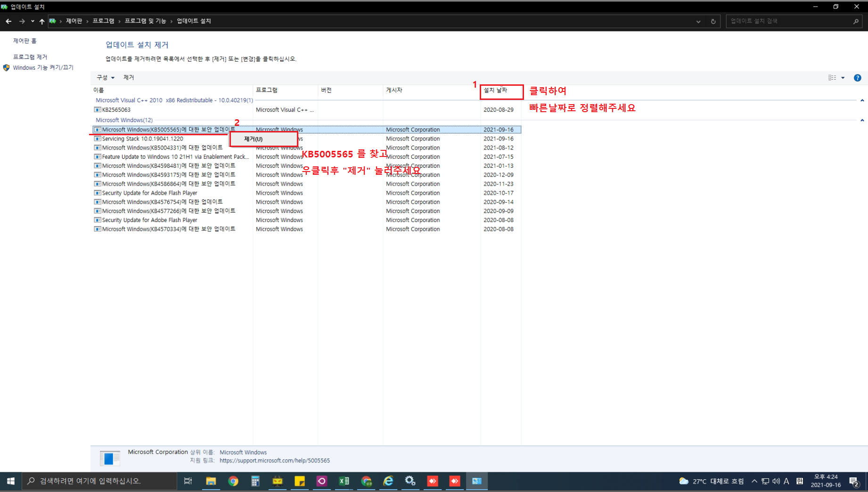The height and width of the screenshot is (492, 868).
Task: Open the purple circle app in taskbar
Action: [x=322, y=481]
